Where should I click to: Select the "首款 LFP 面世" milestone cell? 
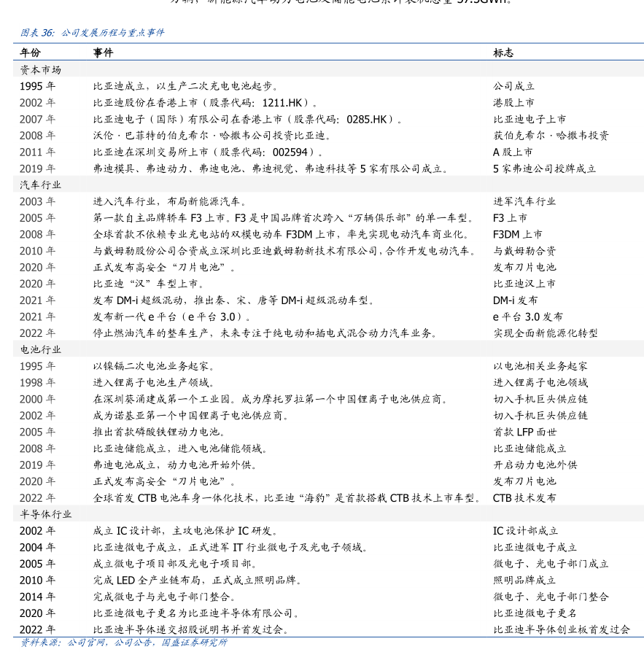pyautogui.click(x=524, y=432)
